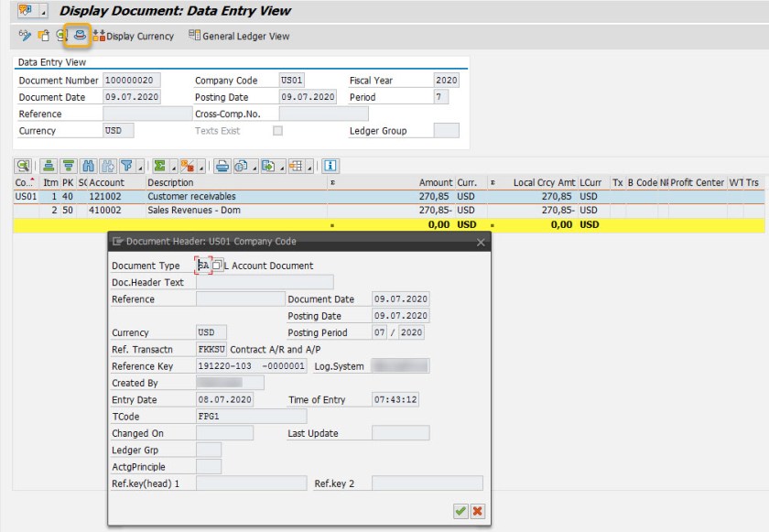The height and width of the screenshot is (532, 769).
Task: Sort line items in ascending order
Action: pos(47,166)
